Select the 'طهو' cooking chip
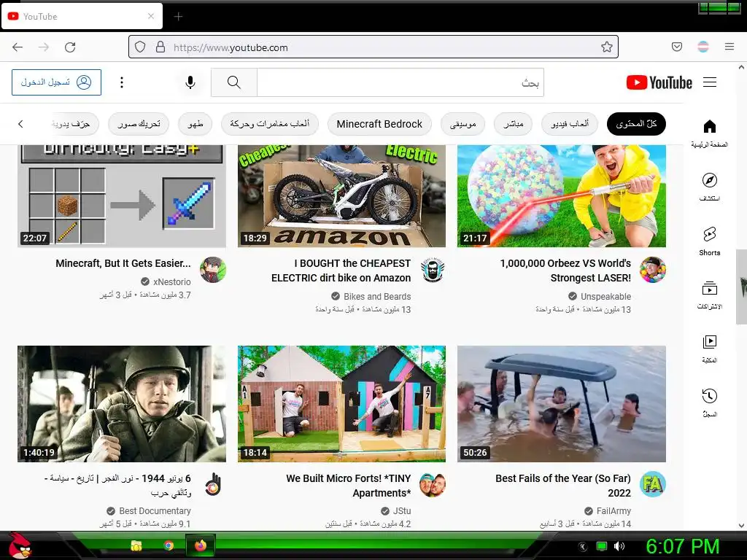 coord(196,124)
